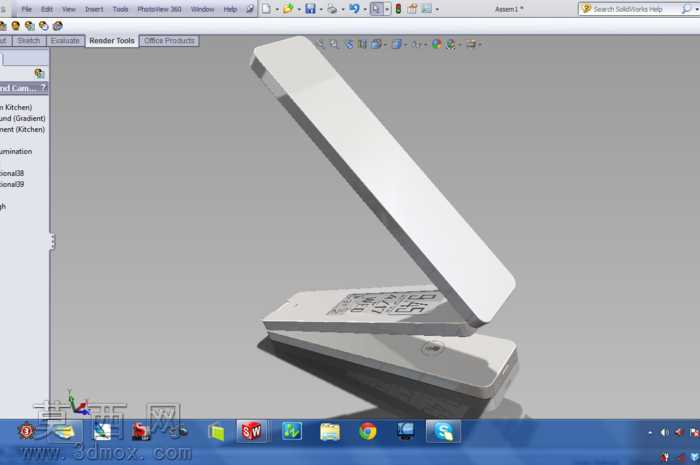The width and height of the screenshot is (700, 465).
Task: Click in Search SolidWorks Help field
Action: (x=636, y=9)
